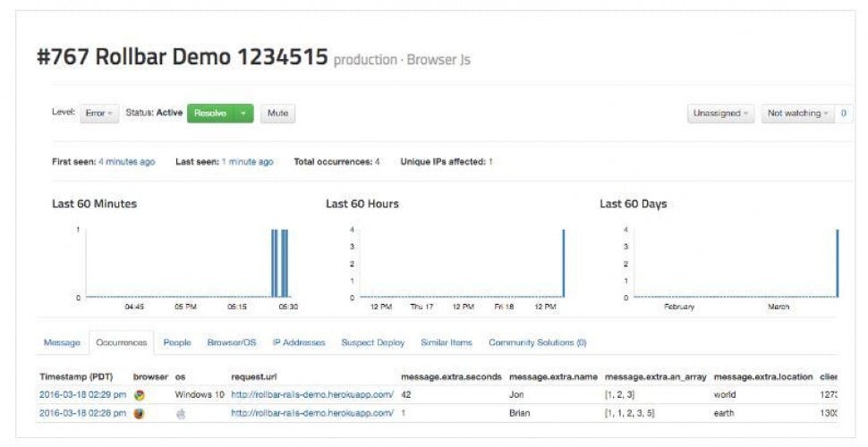Image resolution: width=868 pixels, height=447 pixels.
Task: Switch to the Message tab
Action: 62,343
